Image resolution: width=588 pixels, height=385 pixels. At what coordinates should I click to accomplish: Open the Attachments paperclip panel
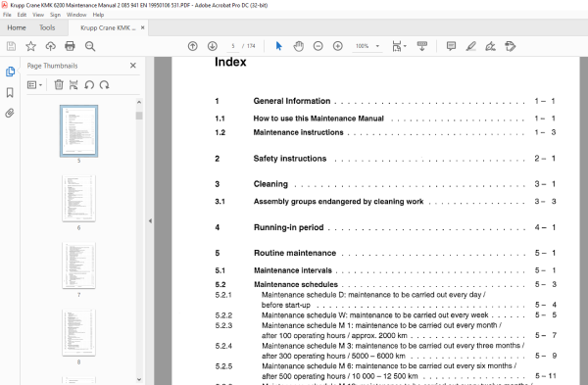click(x=10, y=113)
